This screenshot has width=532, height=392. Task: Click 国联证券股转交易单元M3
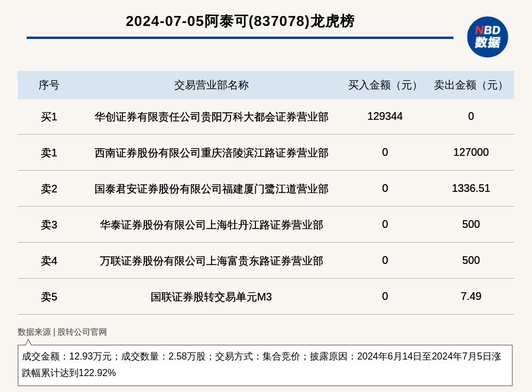click(212, 297)
